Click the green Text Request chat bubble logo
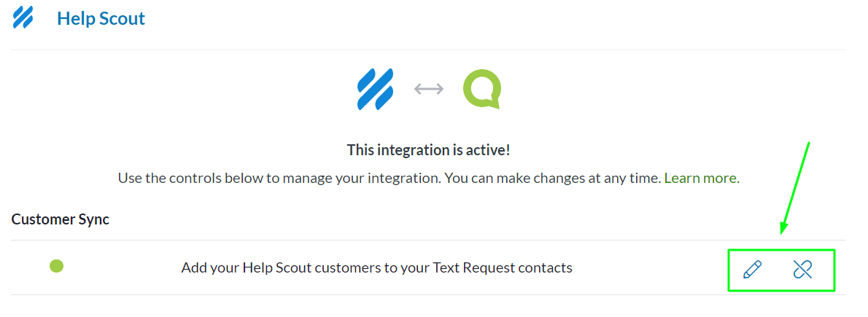 click(x=481, y=89)
